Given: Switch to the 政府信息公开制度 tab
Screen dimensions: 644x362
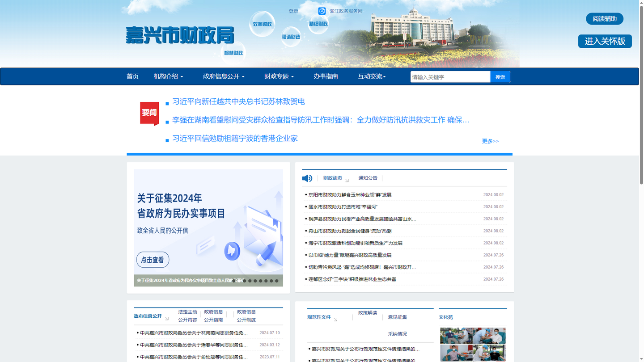Looking at the screenshot, I should click(x=246, y=316).
